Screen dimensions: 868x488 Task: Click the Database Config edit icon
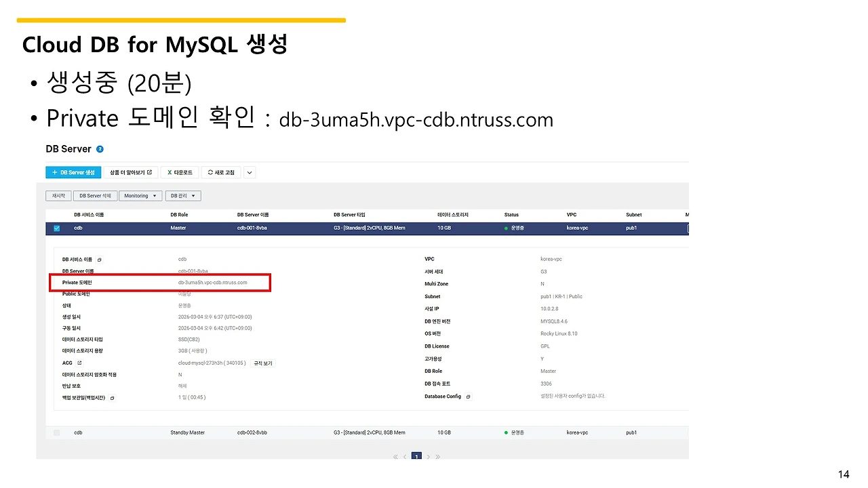(x=468, y=396)
